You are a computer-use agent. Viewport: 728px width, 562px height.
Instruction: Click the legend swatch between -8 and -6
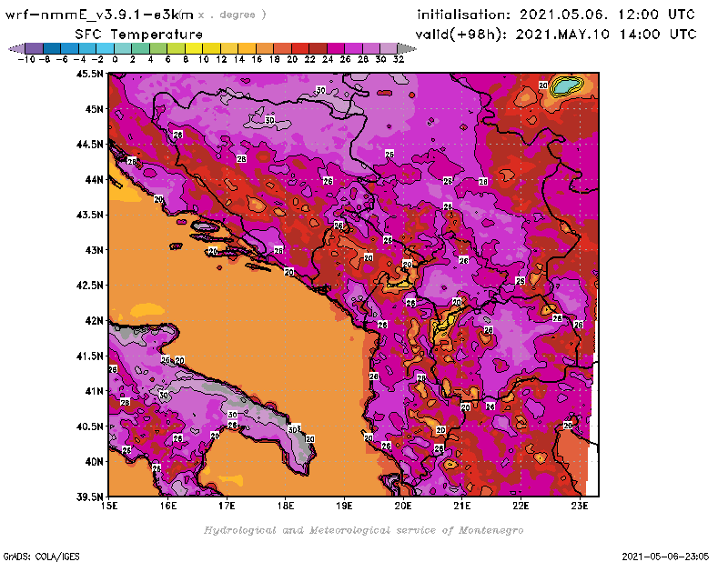[52, 48]
